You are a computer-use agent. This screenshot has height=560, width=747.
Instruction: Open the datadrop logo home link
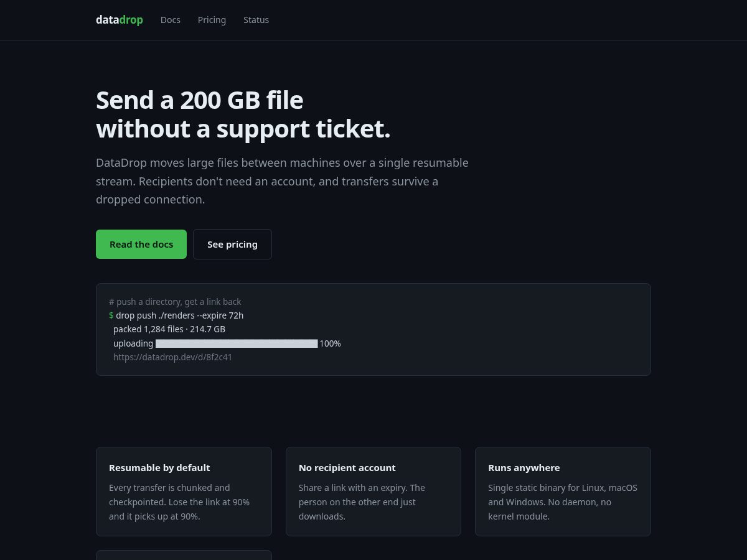119,20
